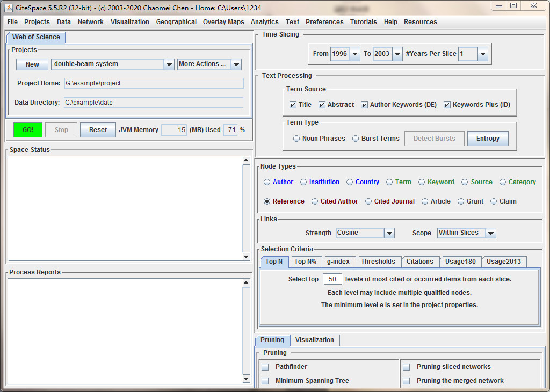Pick Claim node type
The height and width of the screenshot is (392, 550).
click(494, 201)
